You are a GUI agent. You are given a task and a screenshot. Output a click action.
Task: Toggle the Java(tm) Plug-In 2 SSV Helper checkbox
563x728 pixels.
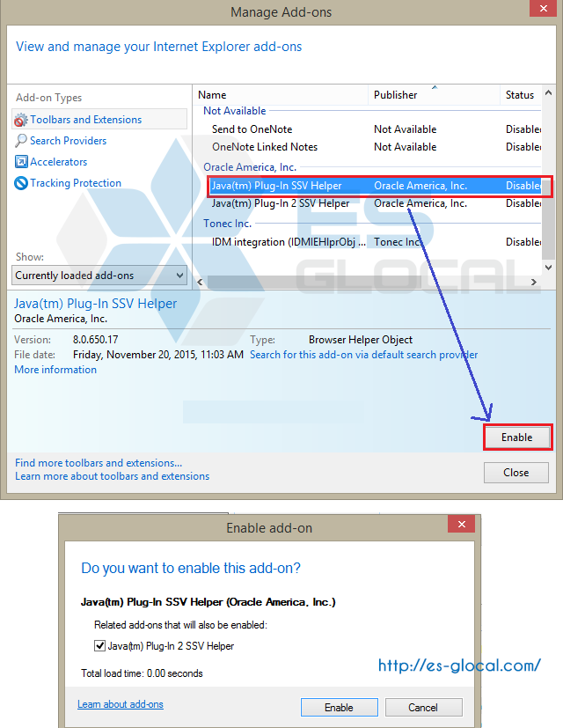pos(99,645)
